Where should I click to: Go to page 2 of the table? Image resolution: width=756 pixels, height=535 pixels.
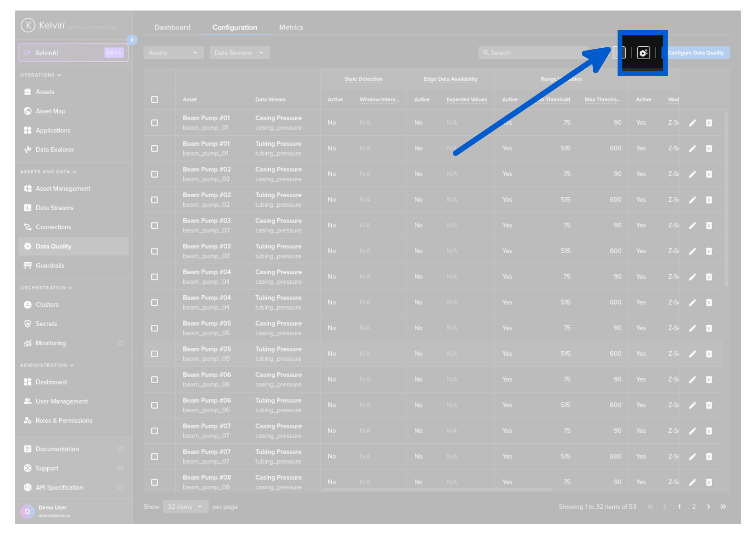(693, 507)
